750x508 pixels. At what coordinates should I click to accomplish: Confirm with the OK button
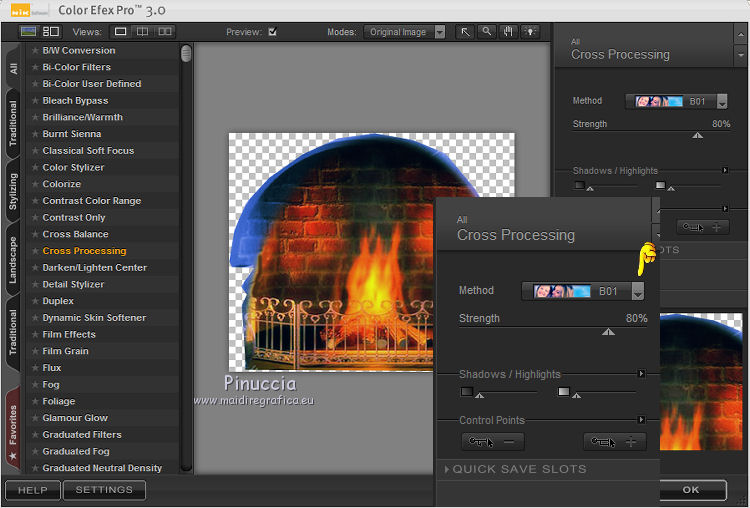click(691, 490)
